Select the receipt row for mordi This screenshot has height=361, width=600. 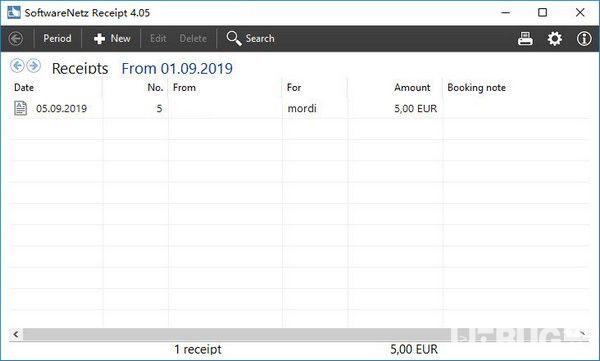coord(300,108)
